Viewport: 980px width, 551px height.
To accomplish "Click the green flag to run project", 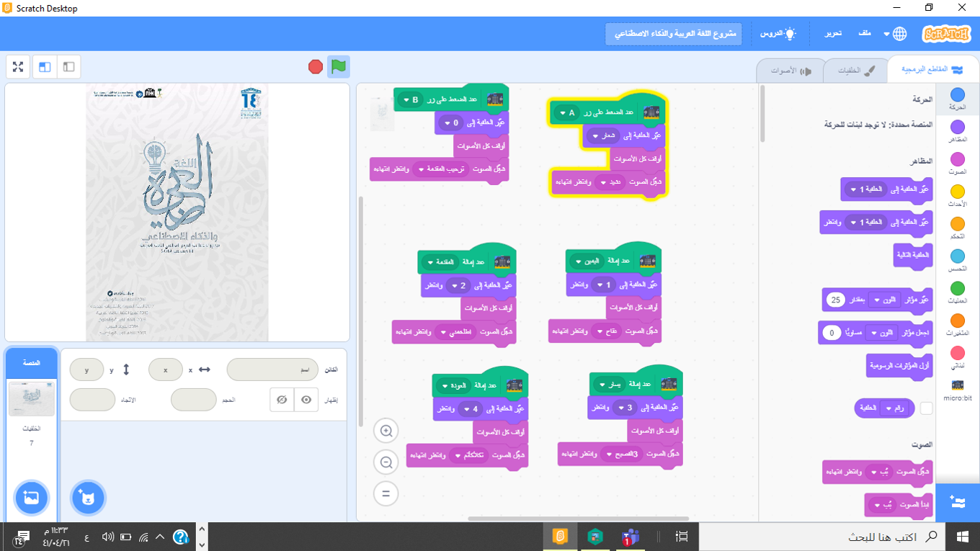I will pos(338,67).
